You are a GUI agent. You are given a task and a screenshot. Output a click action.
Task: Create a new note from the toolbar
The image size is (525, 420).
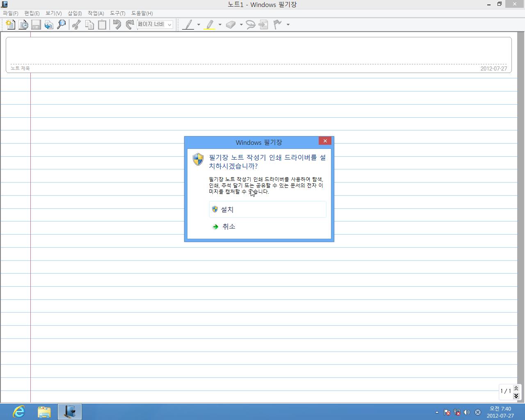click(10, 25)
